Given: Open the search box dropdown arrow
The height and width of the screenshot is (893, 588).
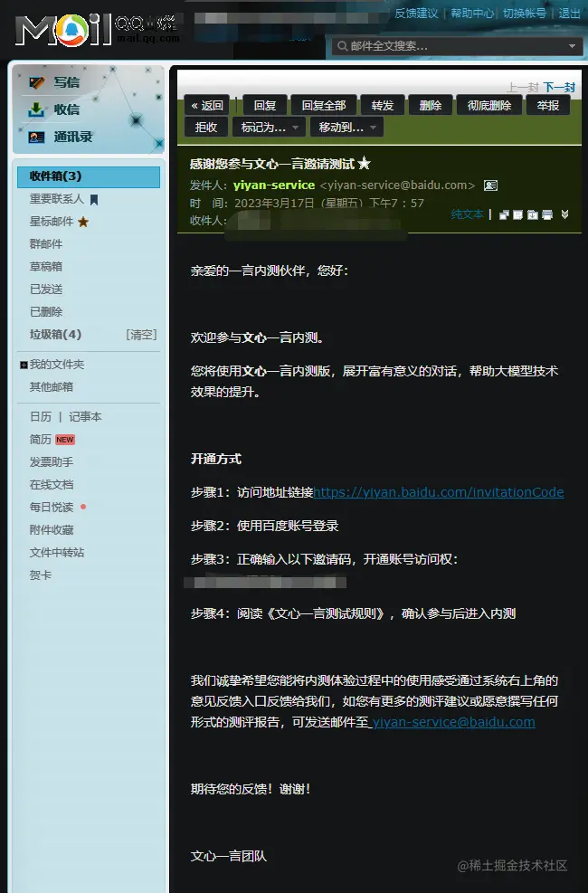Looking at the screenshot, I should [572, 46].
